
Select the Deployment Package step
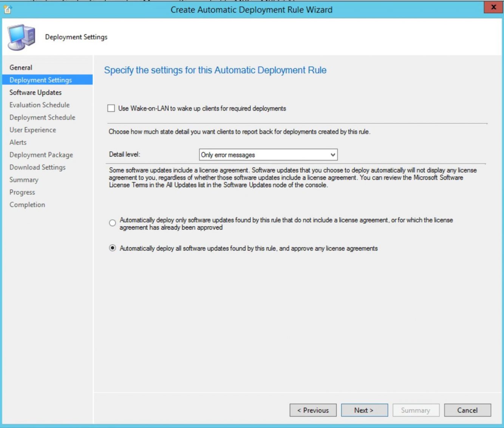tap(42, 155)
